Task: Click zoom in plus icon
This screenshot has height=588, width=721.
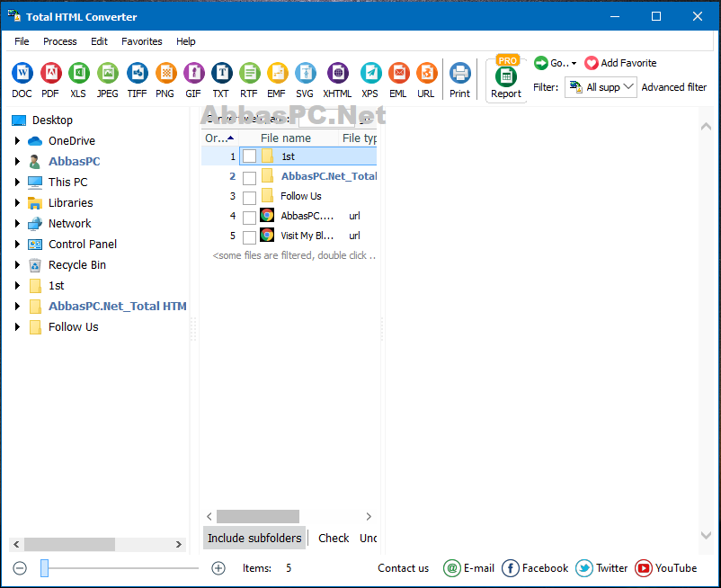Action: pos(218,568)
